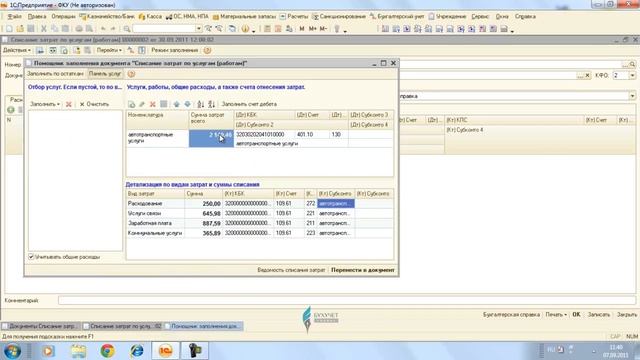Expand right-hand toolbar overflow arrow
Viewport: 640px width, 360px height.
[x=512, y=31]
